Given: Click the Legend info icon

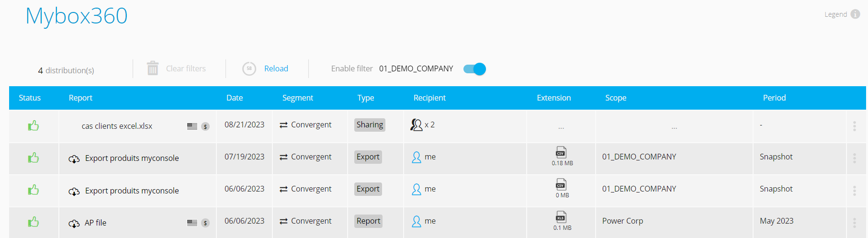Looking at the screenshot, I should pyautogui.click(x=855, y=14).
